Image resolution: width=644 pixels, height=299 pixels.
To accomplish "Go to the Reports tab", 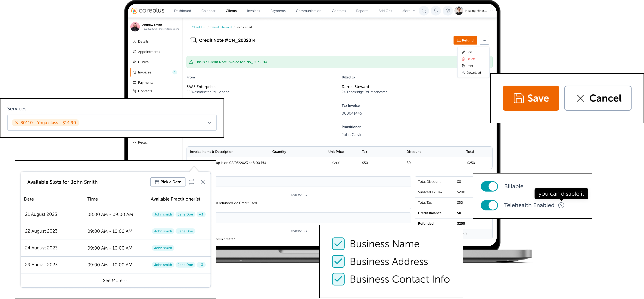I will coord(362,11).
